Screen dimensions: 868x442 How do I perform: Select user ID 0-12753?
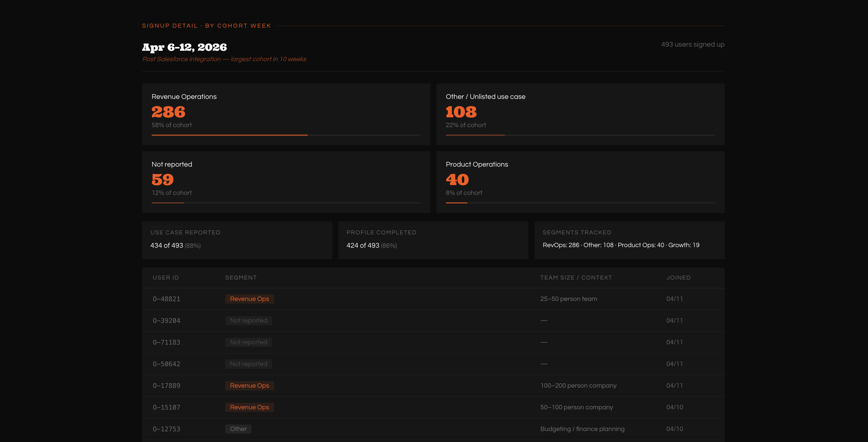[166, 429]
